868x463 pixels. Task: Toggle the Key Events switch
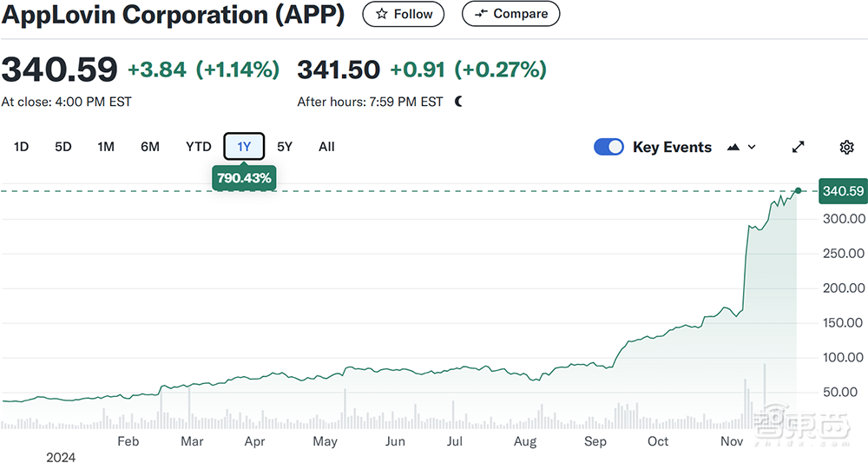(608, 147)
